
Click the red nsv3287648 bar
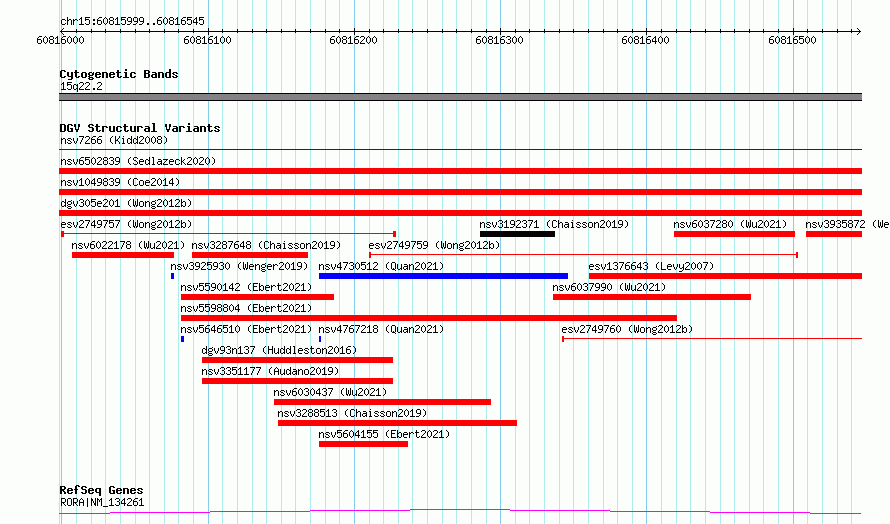click(x=250, y=255)
